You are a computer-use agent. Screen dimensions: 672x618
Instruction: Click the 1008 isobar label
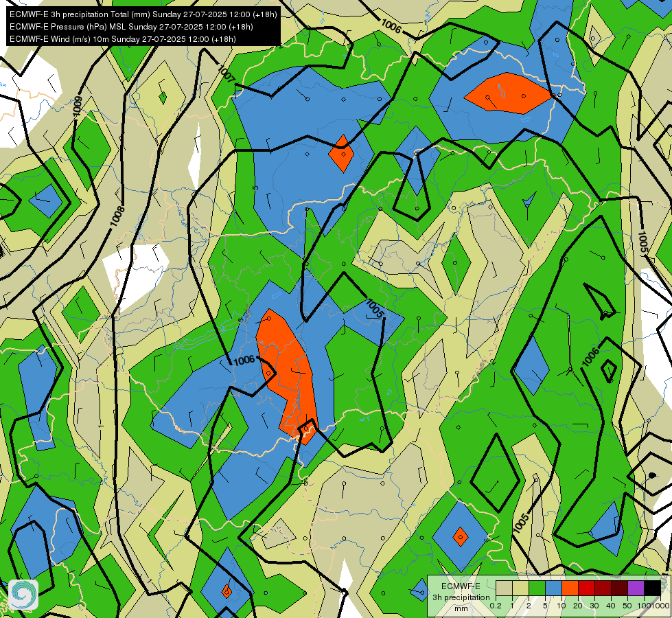click(117, 216)
